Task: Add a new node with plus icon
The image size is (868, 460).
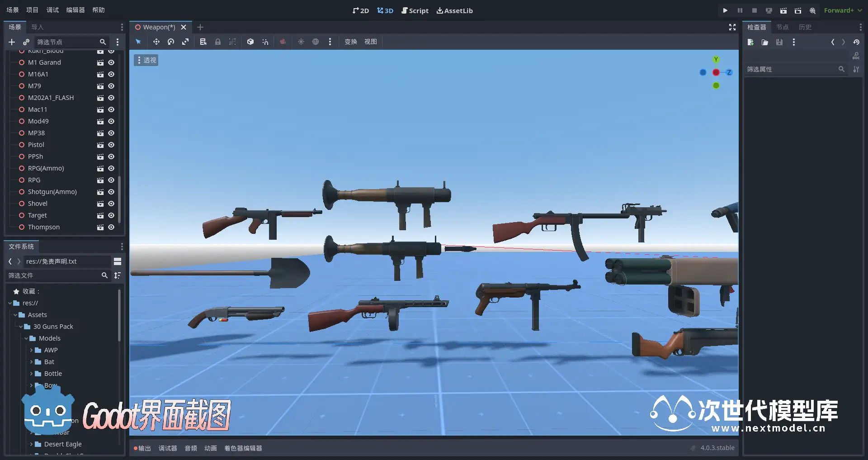Action: click(12, 42)
